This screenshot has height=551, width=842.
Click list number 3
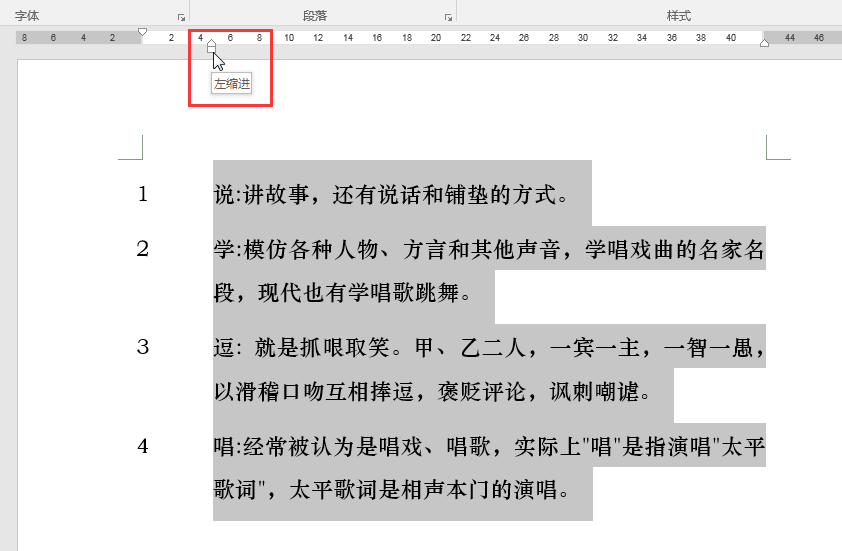point(142,347)
